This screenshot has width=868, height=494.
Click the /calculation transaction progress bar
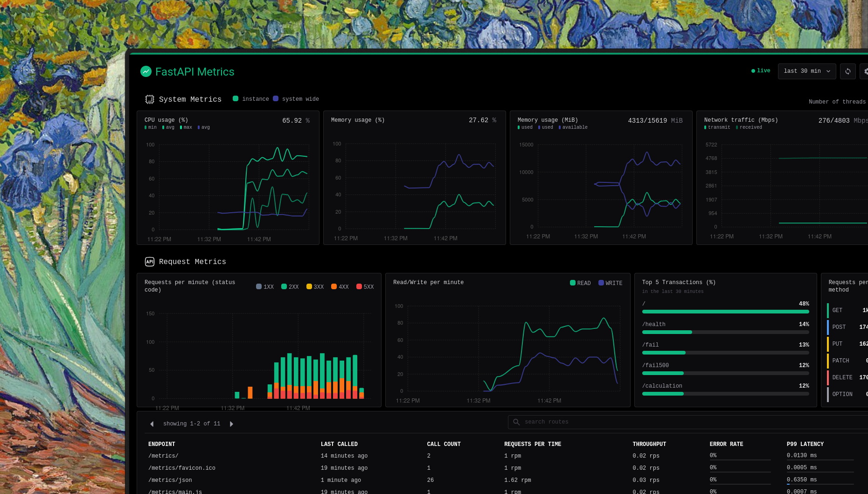click(x=726, y=394)
